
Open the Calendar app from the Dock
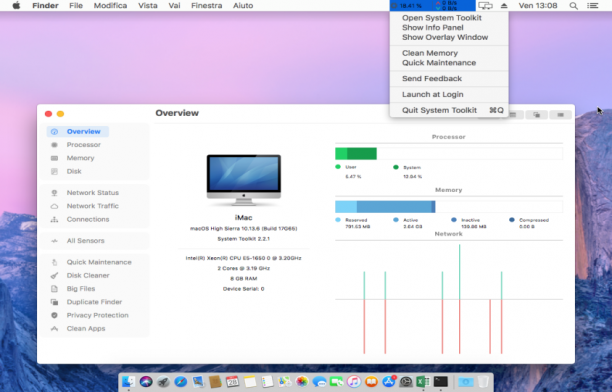pos(232,381)
